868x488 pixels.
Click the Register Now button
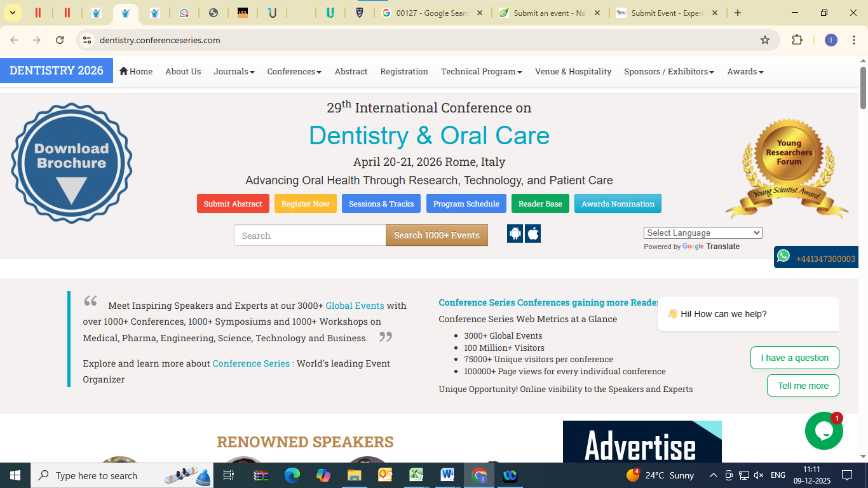pos(306,203)
